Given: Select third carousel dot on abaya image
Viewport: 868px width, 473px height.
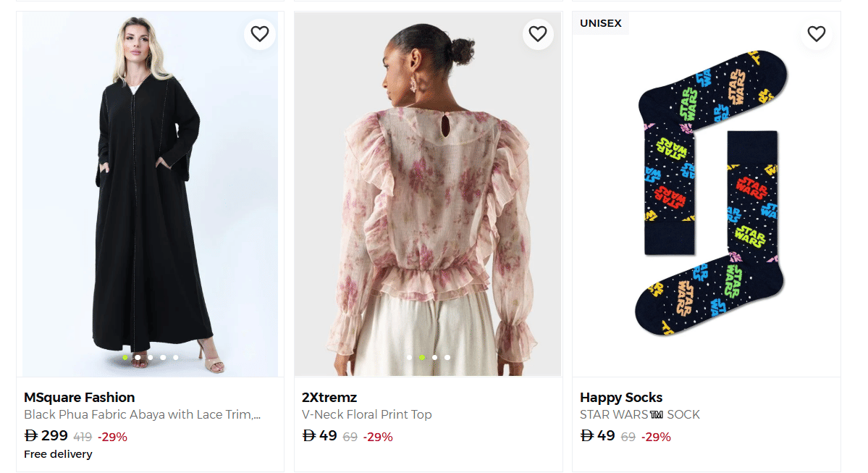Looking at the screenshot, I should (x=151, y=357).
